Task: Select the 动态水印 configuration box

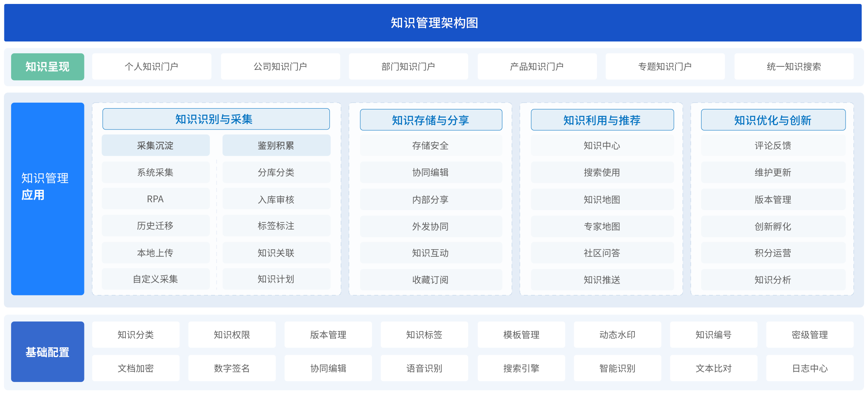Action: pos(617,335)
